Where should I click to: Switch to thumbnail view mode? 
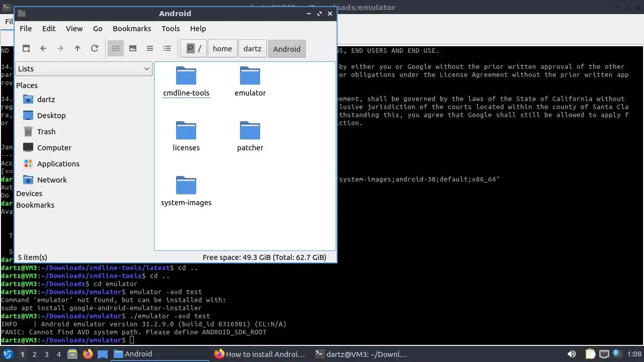click(133, 49)
